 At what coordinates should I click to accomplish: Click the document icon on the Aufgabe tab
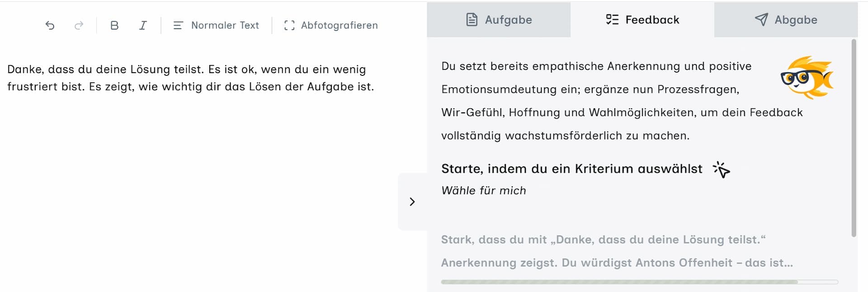click(472, 19)
